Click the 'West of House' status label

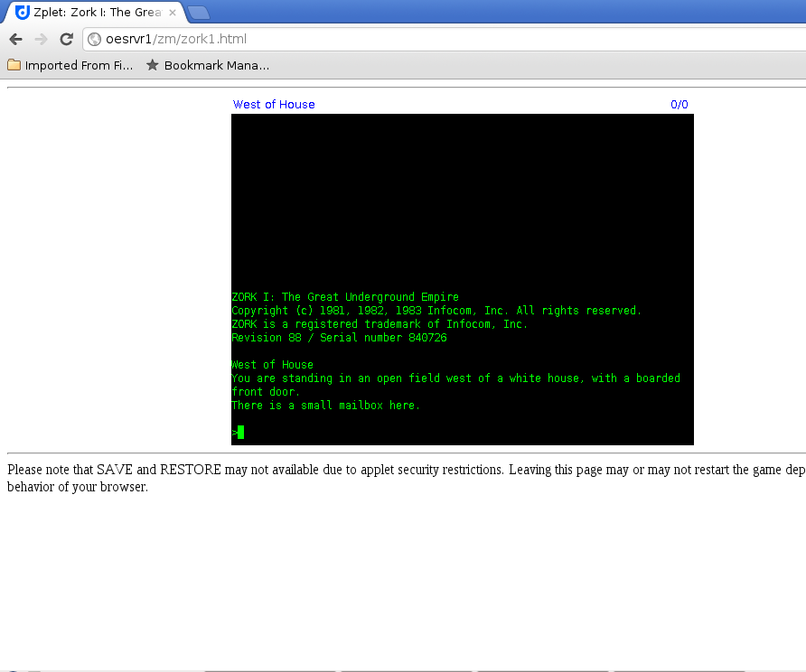click(x=274, y=104)
